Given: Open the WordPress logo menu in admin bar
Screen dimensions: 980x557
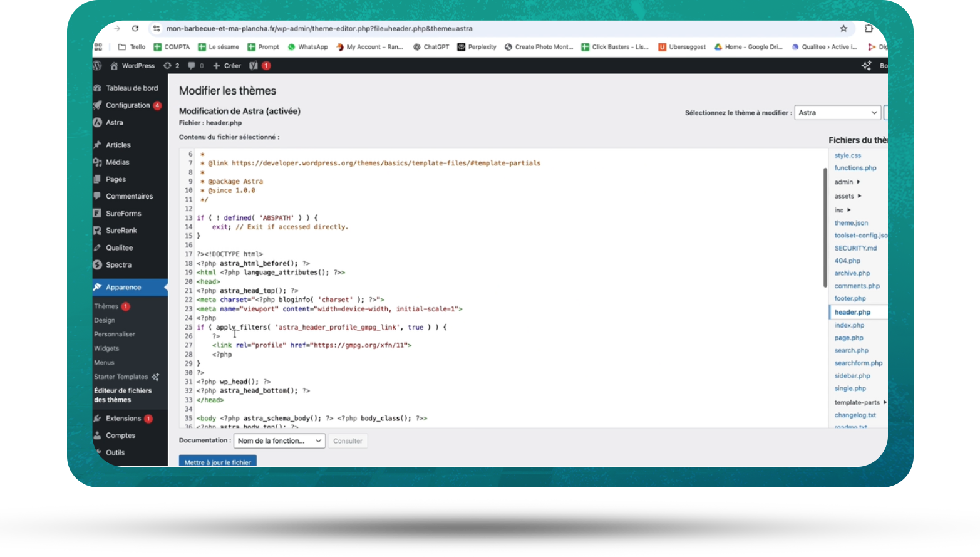Looking at the screenshot, I should pos(98,66).
